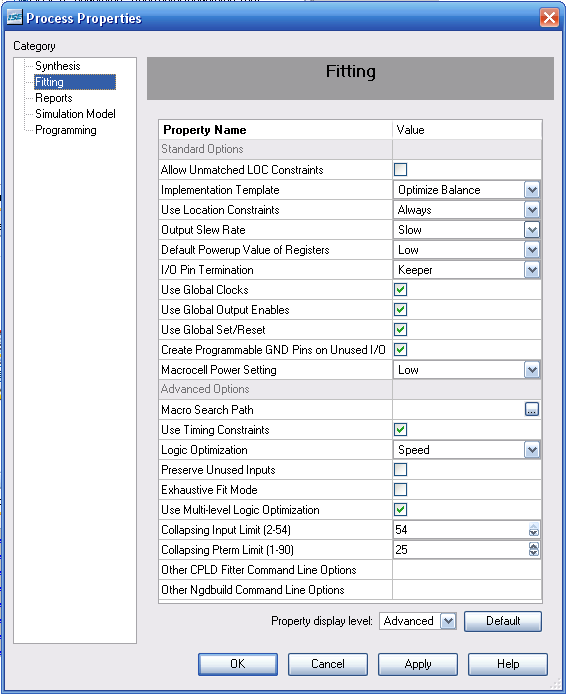The height and width of the screenshot is (695, 566).
Task: Select the Reports category
Action: coord(54,98)
